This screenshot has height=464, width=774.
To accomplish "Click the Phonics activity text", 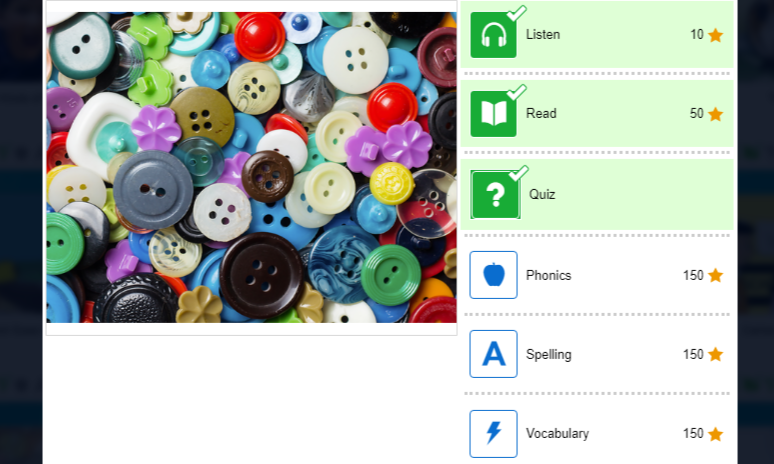I will point(548,275).
